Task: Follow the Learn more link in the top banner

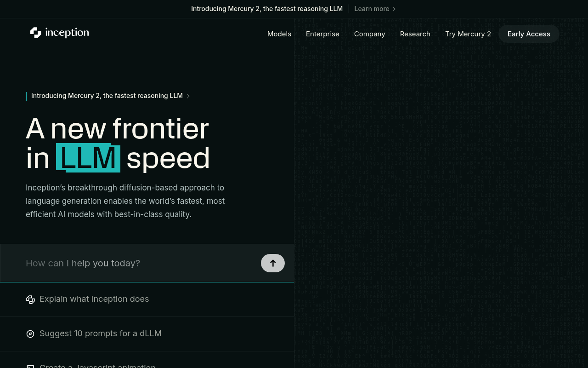Action: click(x=372, y=9)
